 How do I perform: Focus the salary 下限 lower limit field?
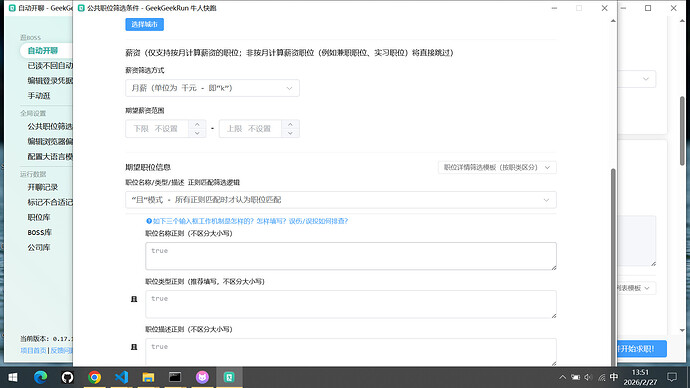(x=157, y=128)
